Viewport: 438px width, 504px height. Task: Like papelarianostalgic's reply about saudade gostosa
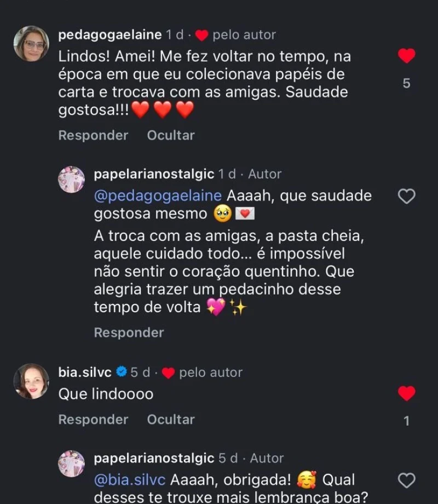coord(406,196)
